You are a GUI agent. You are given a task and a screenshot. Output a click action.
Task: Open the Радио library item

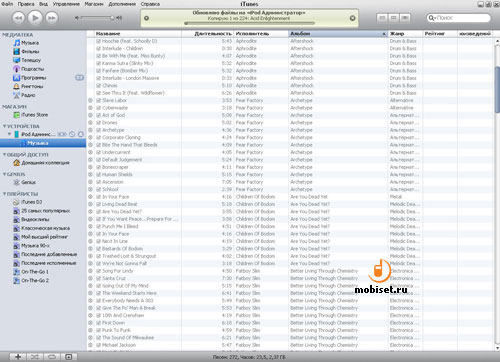[x=24, y=95]
